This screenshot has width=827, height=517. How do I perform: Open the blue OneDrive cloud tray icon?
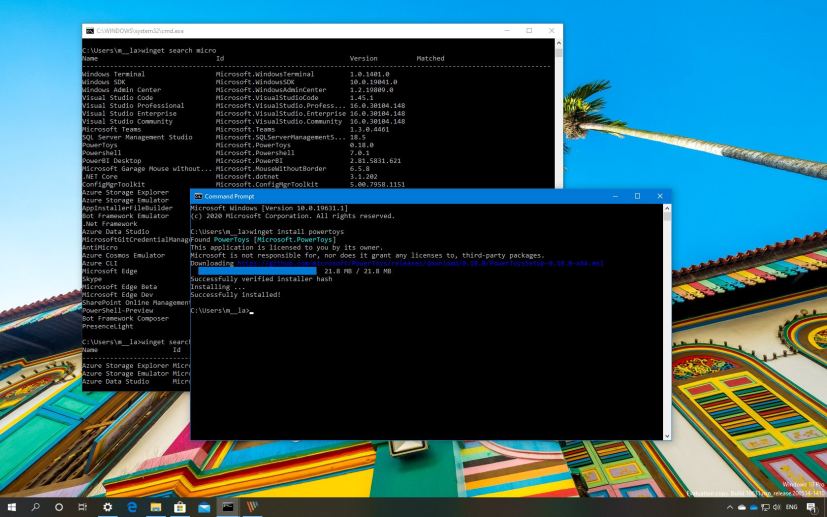pos(753,508)
